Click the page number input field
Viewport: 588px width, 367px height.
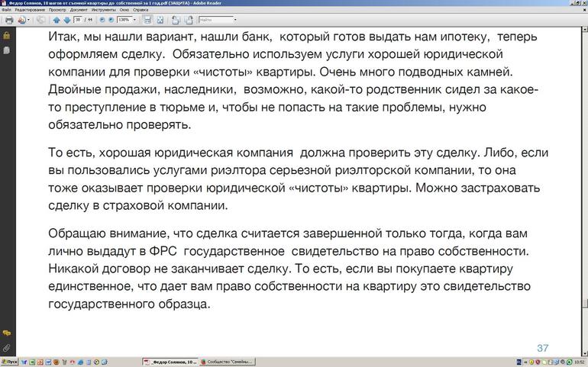77,20
